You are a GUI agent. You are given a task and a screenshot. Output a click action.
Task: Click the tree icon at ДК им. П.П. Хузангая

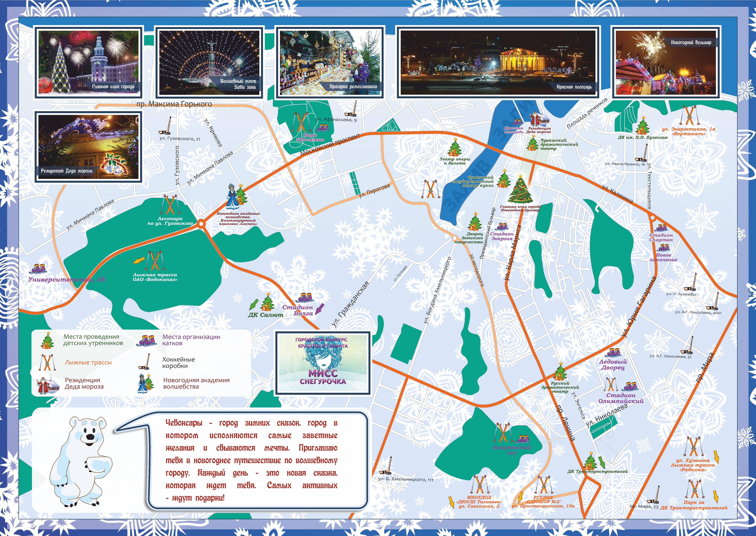[643, 125]
